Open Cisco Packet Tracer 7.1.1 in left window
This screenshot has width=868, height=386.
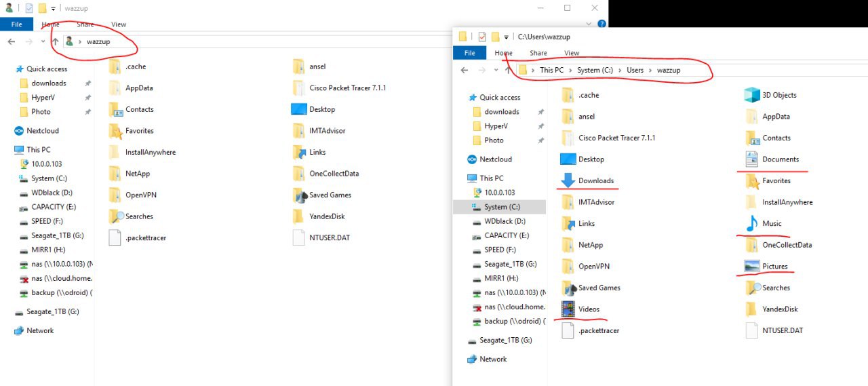click(339, 88)
